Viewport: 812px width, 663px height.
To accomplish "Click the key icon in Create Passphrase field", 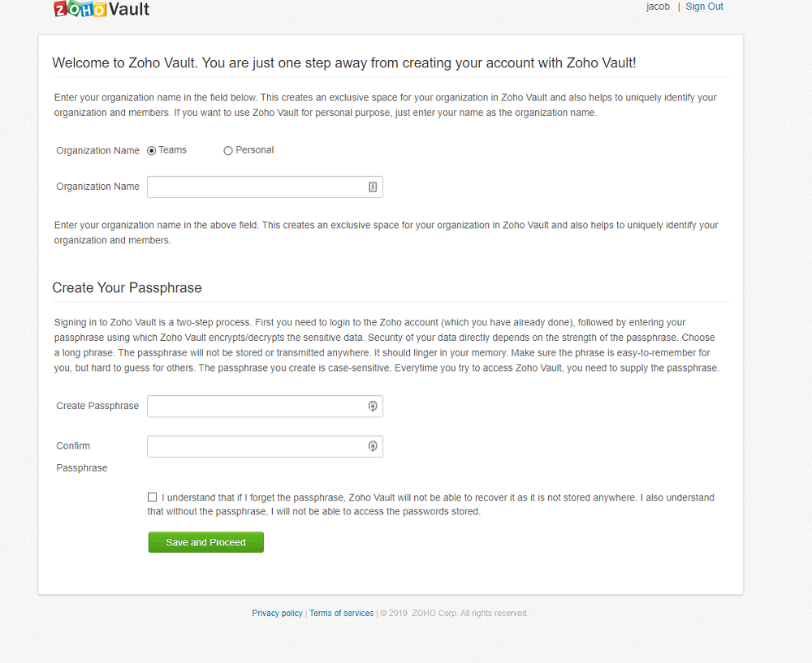I will point(373,407).
